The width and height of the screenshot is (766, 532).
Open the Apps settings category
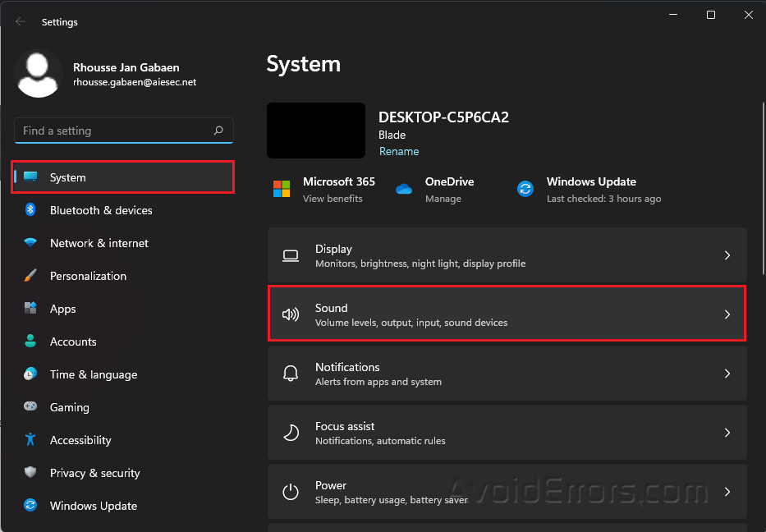point(62,309)
